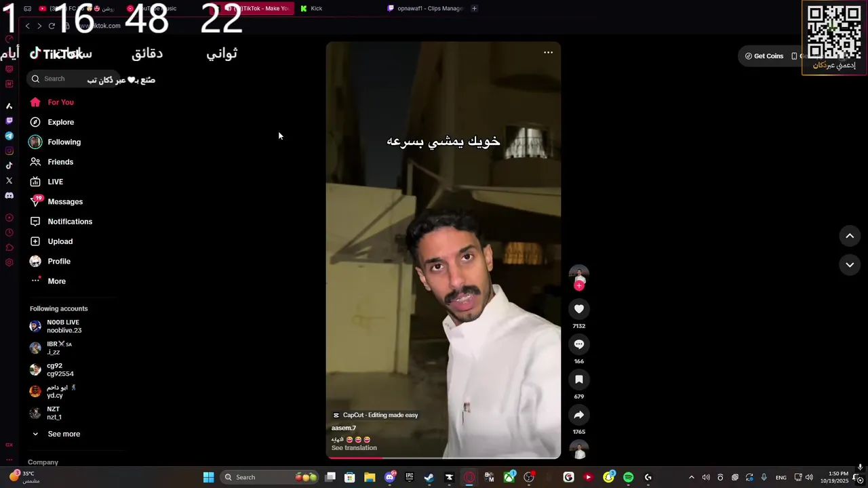The height and width of the screenshot is (488, 868).
Task: Click the spinning sound disc thumbnail
Action: 579,450
